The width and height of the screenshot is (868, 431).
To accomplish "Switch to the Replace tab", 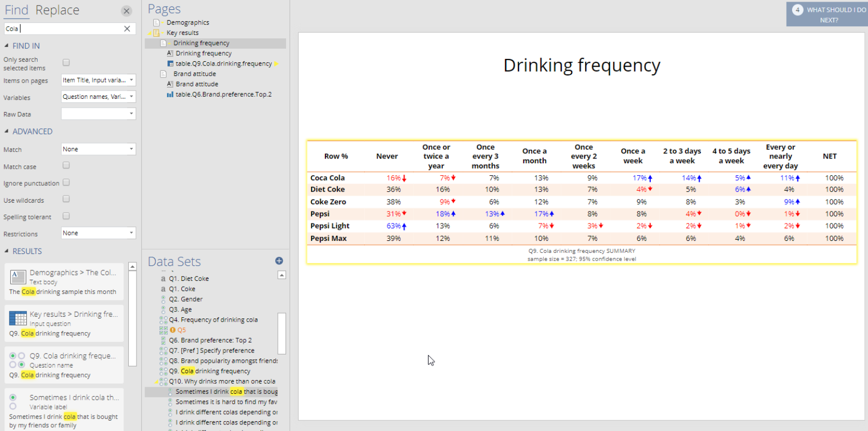I will [x=57, y=10].
